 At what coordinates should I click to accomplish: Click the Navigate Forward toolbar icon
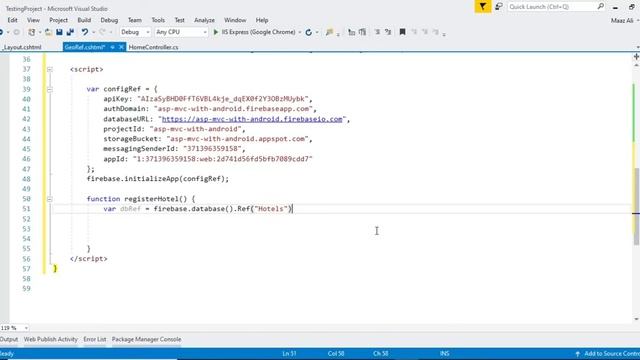16,32
